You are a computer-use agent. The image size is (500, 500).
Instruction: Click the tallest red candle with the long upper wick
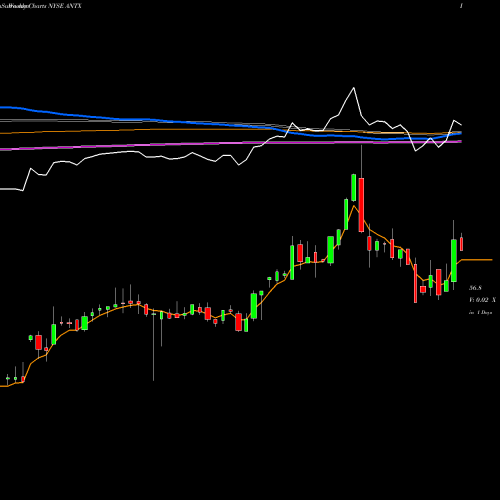pyautogui.click(x=361, y=205)
